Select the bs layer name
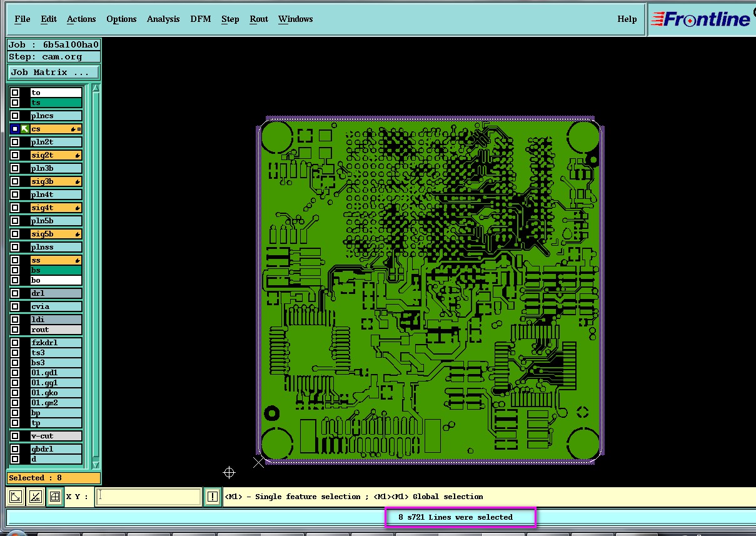This screenshot has height=536, width=756. tap(56, 270)
